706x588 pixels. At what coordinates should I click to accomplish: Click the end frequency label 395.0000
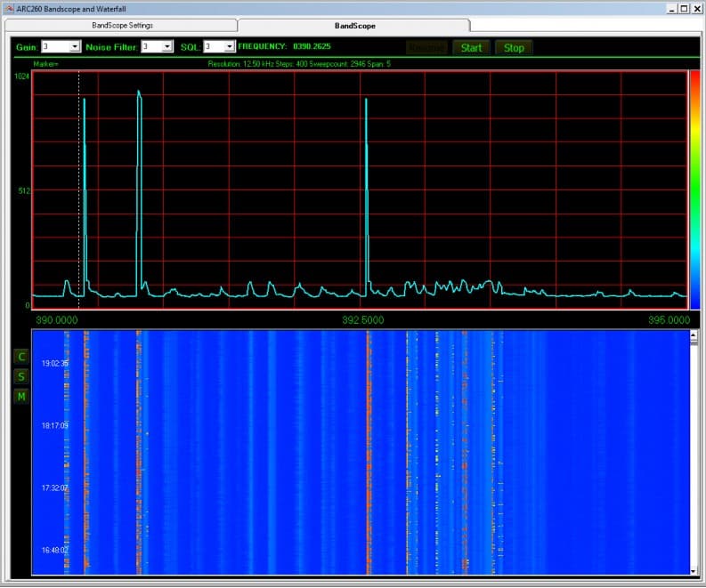tap(669, 320)
